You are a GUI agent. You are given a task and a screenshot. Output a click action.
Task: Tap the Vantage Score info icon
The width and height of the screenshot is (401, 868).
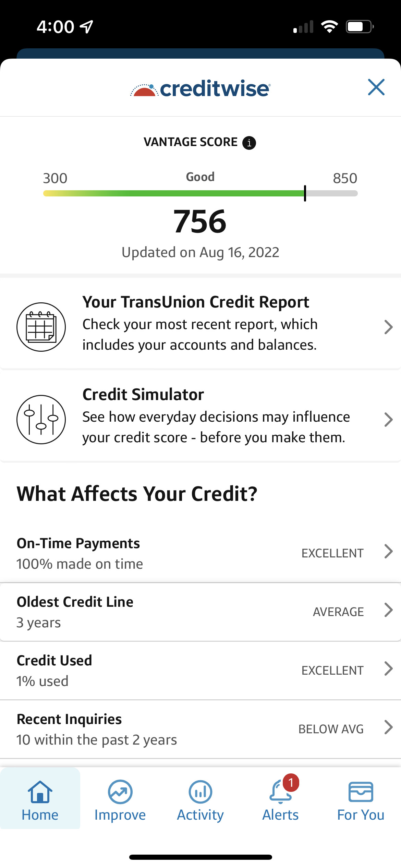coord(249,143)
